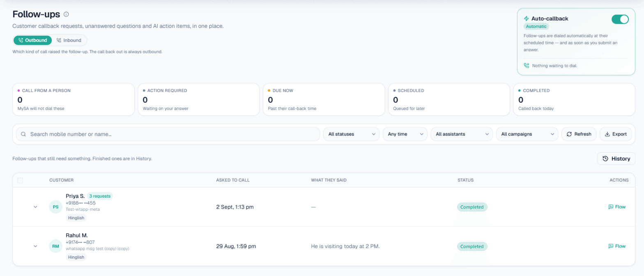The width and height of the screenshot is (644, 276).
Task: Switch to the Outbound follow-ups tab
Action: pyautogui.click(x=33, y=40)
